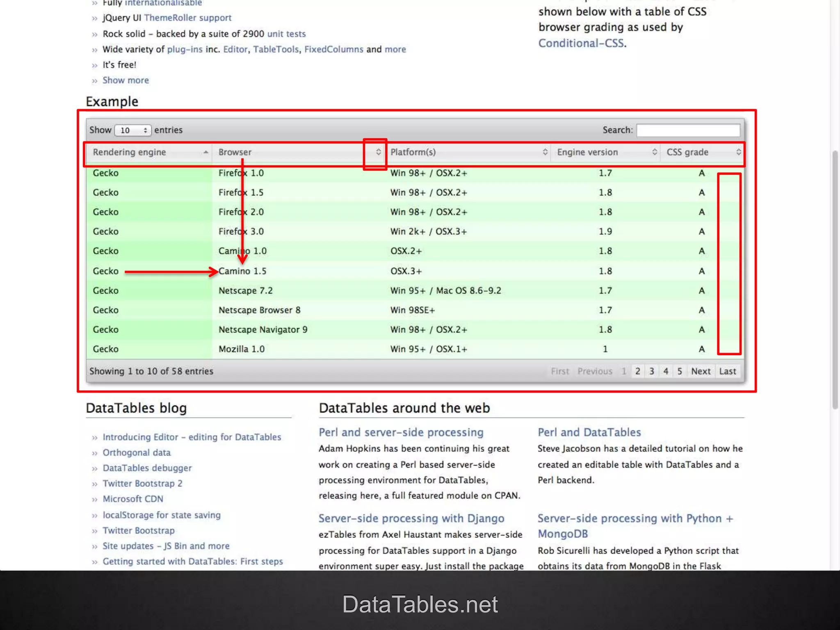The image size is (840, 630).
Task: Click the Last pagination button
Action: point(728,371)
